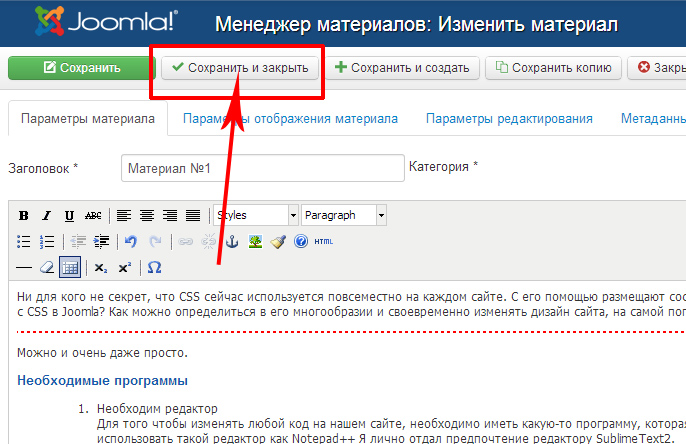
Task: Click the Сохранить и создать button
Action: (x=401, y=68)
